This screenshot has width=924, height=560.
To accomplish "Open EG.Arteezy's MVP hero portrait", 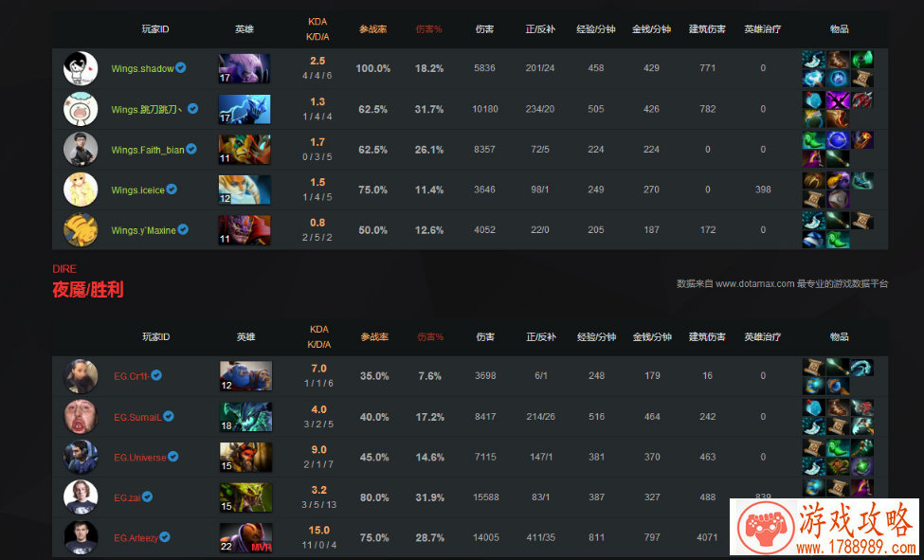I will click(x=245, y=537).
